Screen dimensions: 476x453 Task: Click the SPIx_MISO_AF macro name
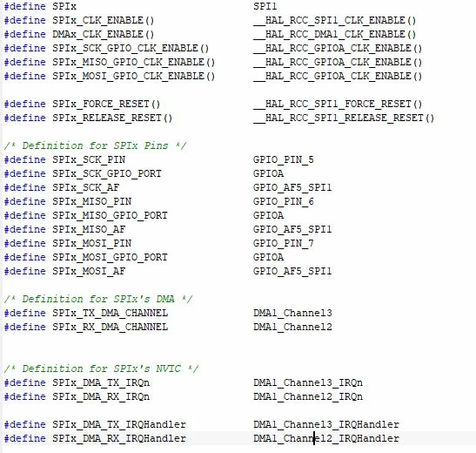tap(89, 230)
